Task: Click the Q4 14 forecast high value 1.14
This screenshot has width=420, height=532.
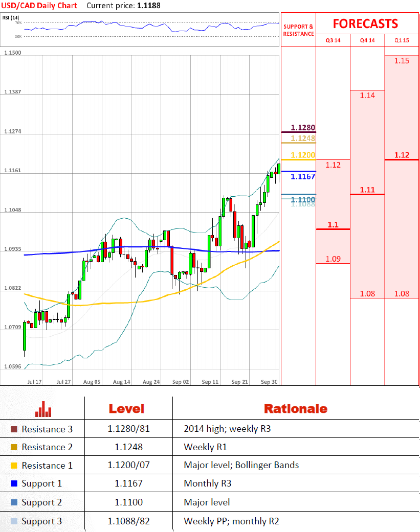Action: pyautogui.click(x=367, y=96)
